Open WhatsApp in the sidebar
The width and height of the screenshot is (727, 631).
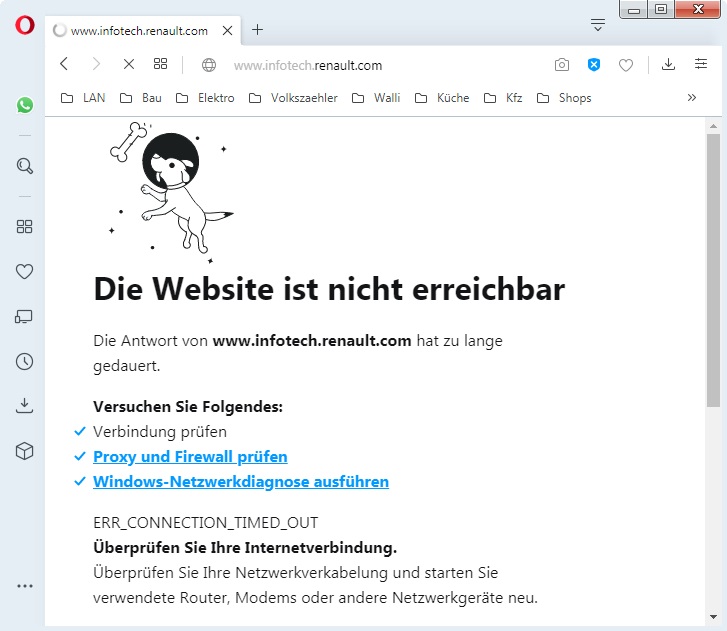(x=25, y=105)
